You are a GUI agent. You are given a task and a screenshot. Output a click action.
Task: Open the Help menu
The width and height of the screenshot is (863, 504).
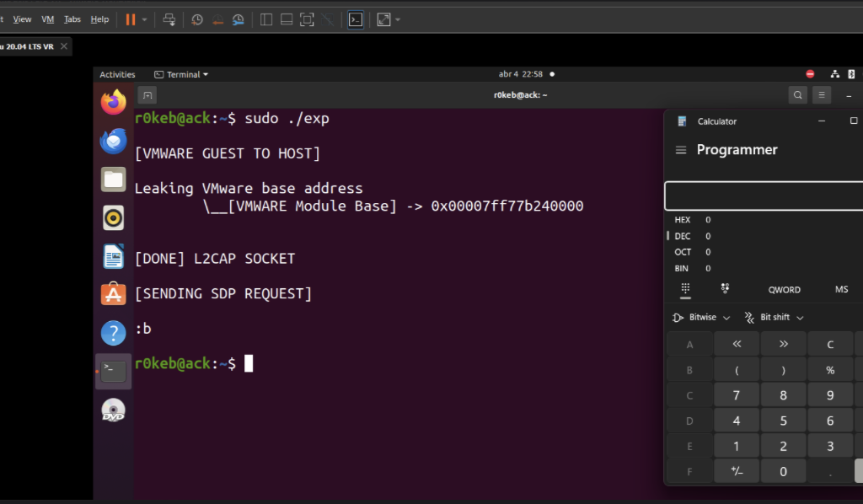(99, 19)
